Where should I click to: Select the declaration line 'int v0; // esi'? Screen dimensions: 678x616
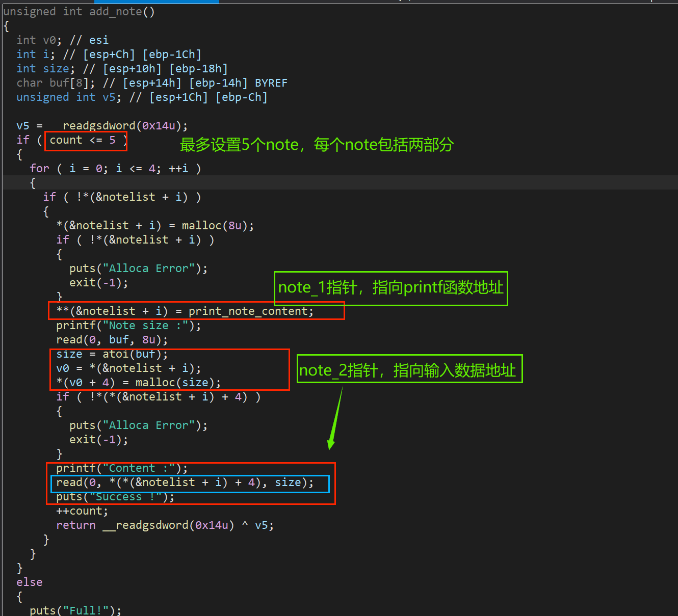point(62,40)
